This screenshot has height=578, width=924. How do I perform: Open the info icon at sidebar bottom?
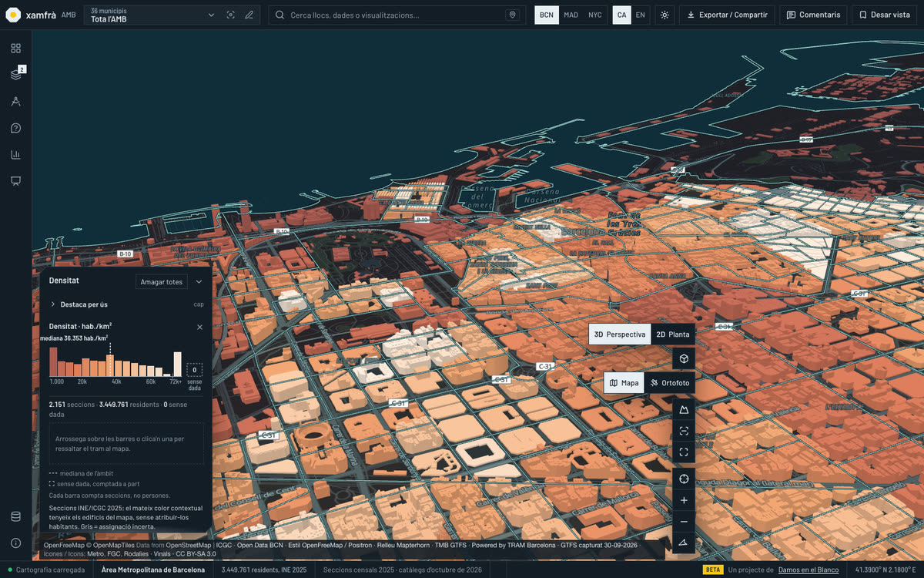point(15,543)
